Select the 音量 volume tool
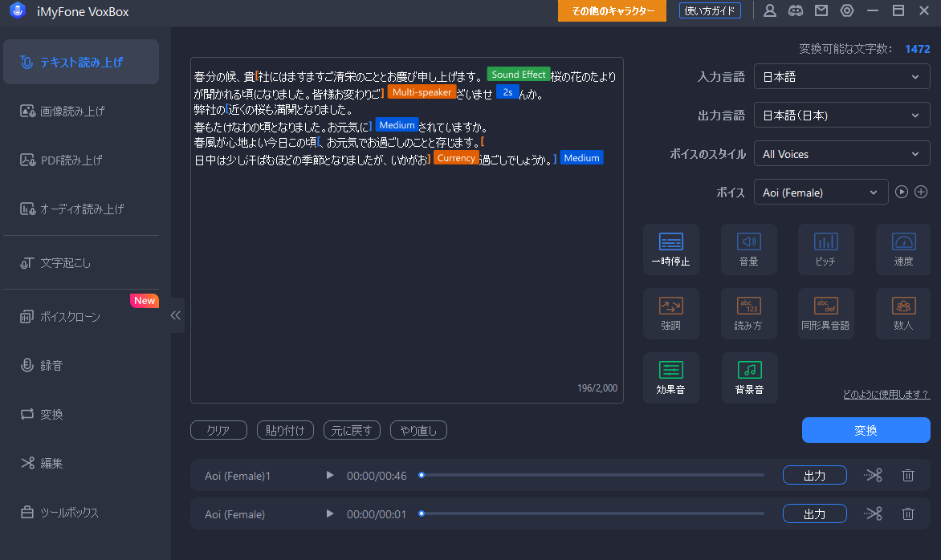The height and width of the screenshot is (560, 941). [x=749, y=250]
